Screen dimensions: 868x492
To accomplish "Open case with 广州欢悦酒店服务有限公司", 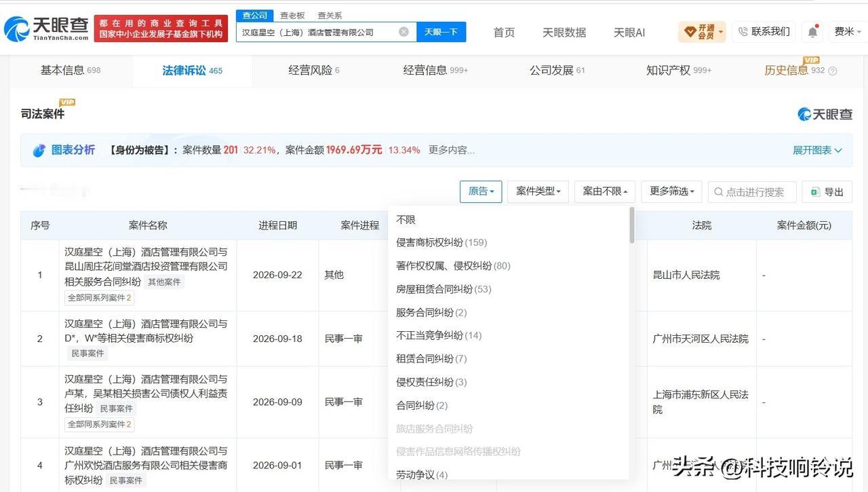I will point(146,466).
